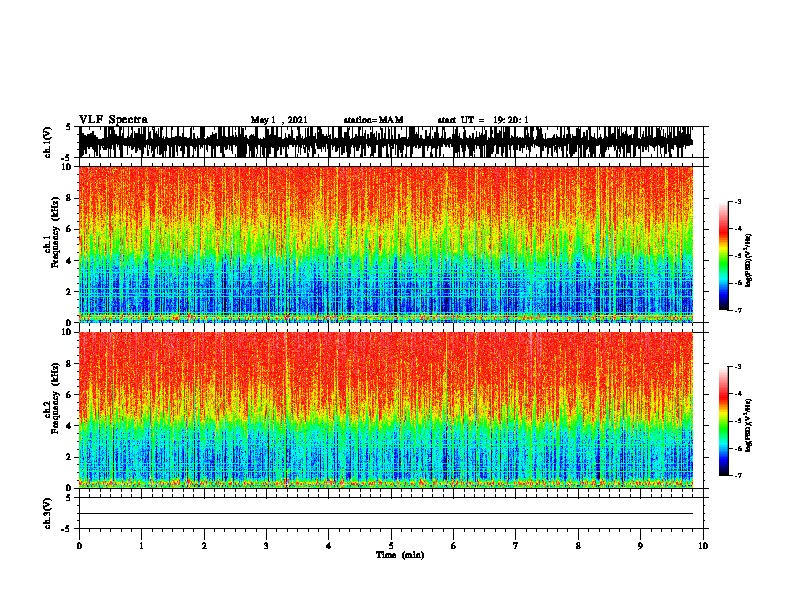Click the ch.2 color scale log(PSD) label

tap(748, 425)
